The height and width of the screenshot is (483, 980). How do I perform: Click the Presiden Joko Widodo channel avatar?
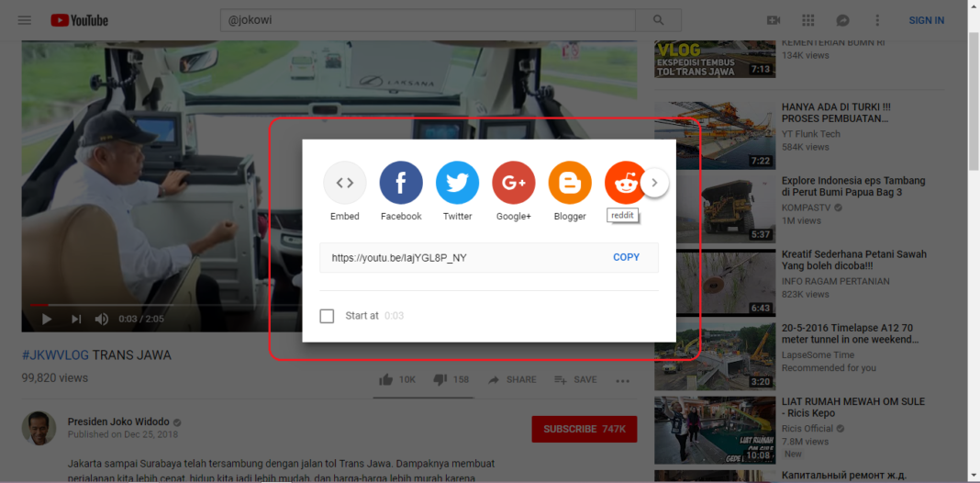[x=39, y=429]
